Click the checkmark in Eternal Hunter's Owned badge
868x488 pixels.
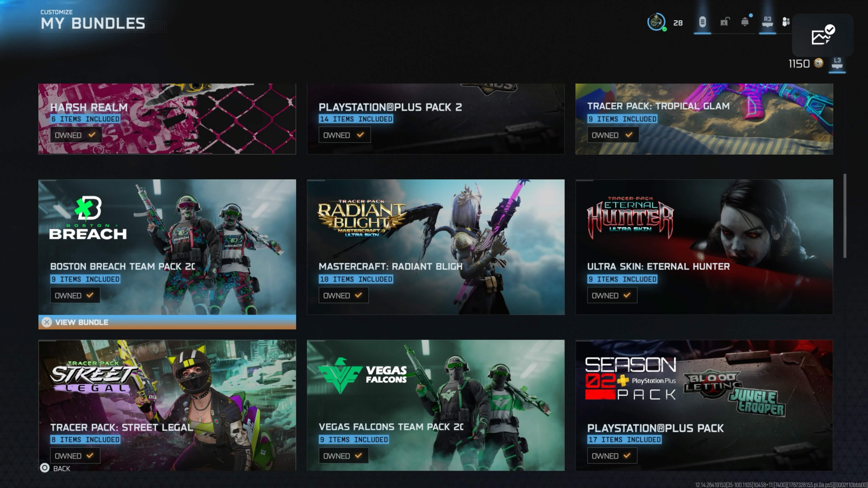[627, 295]
